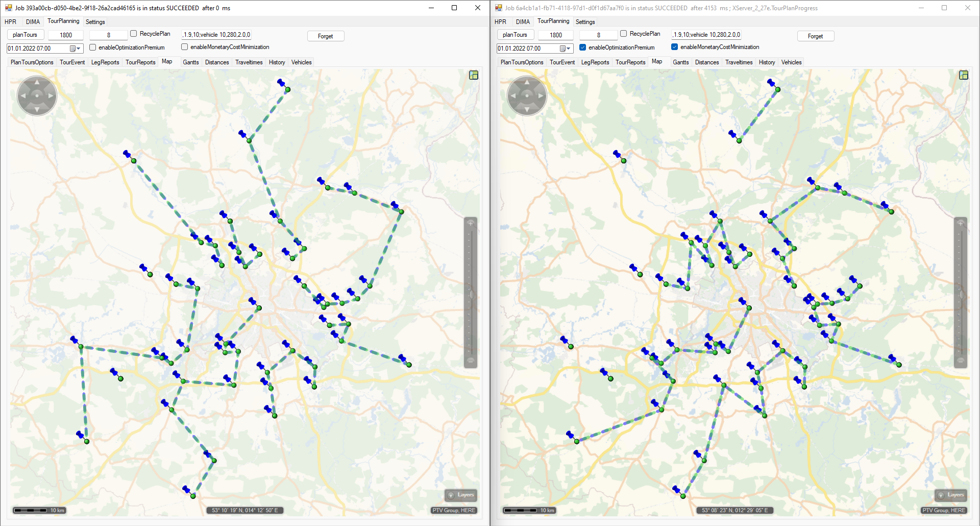Open the calendar icon of right date field

pyautogui.click(x=562, y=49)
